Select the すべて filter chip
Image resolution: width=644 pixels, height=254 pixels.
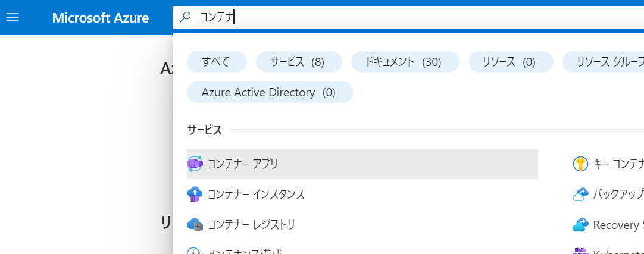point(216,62)
